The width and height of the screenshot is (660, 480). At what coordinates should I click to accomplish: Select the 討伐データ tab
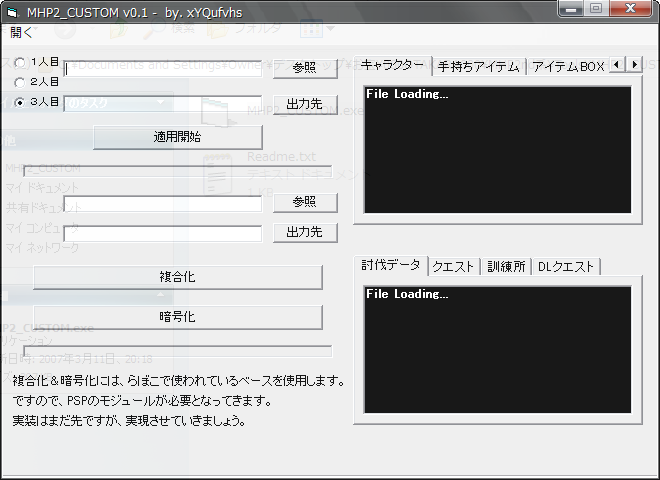pyautogui.click(x=391, y=265)
